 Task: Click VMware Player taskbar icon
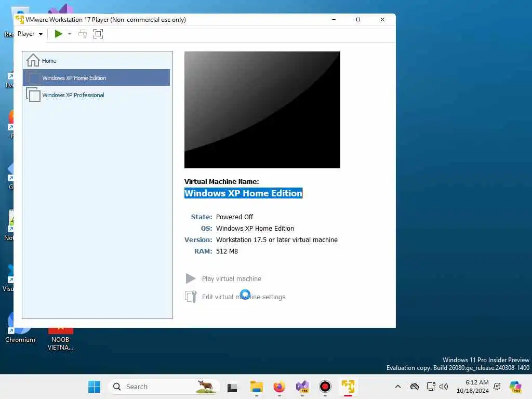point(348,387)
